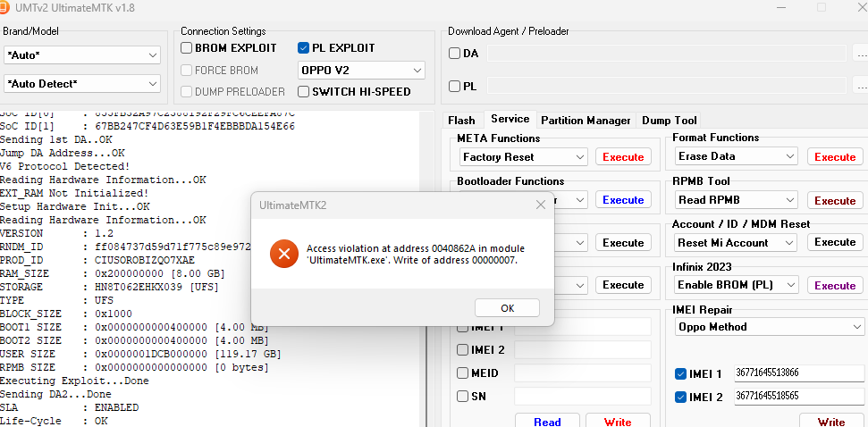This screenshot has height=427, width=868.
Task: Toggle SWITCH HI-SPEED checkbox
Action: (303, 92)
